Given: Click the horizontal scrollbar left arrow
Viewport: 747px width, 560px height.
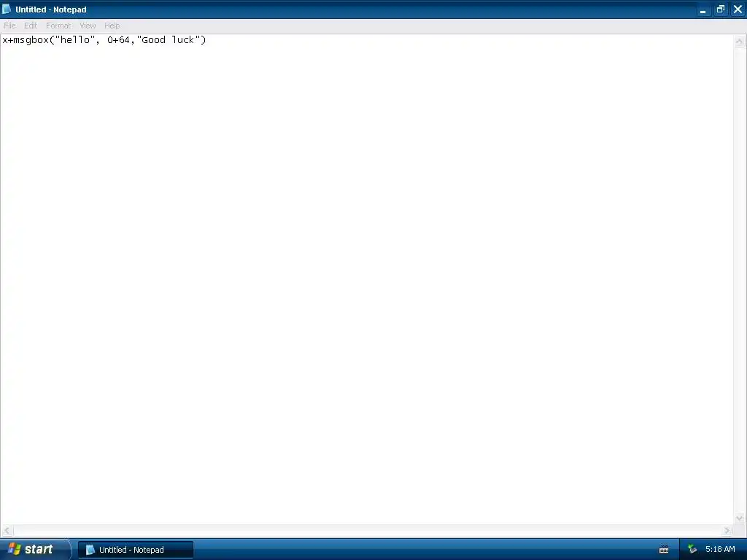Looking at the screenshot, I should 7,531.
